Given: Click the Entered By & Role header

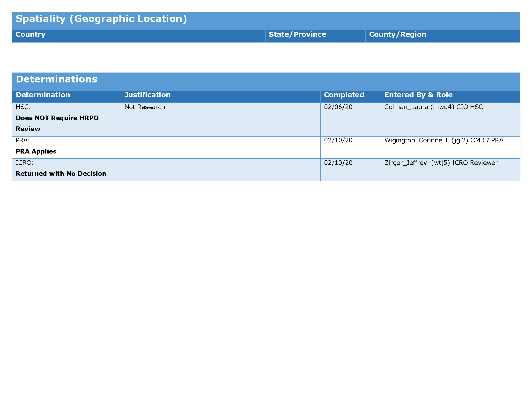Looking at the screenshot, I should click(419, 95).
